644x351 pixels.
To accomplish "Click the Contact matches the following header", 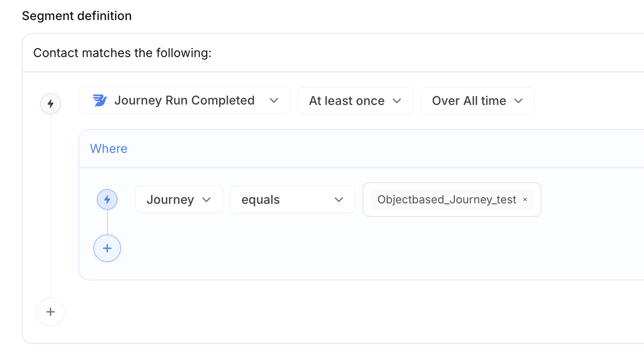I will [x=122, y=53].
